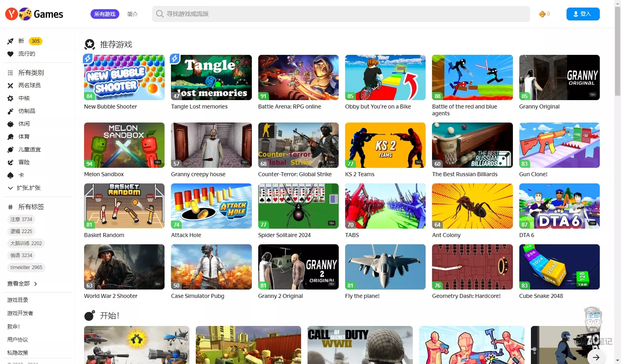Click the game search input field
This screenshot has height=364, width=621.
click(341, 14)
